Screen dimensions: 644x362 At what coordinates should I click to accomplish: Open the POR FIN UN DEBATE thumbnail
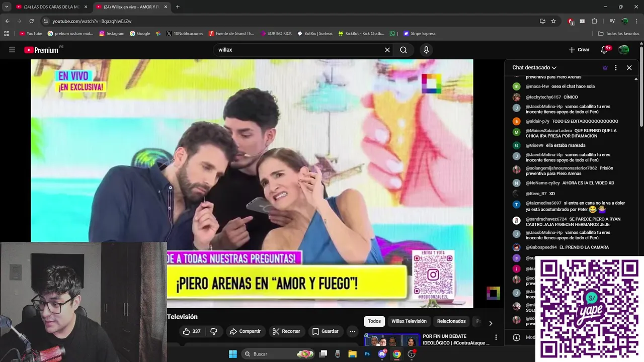click(x=392, y=339)
